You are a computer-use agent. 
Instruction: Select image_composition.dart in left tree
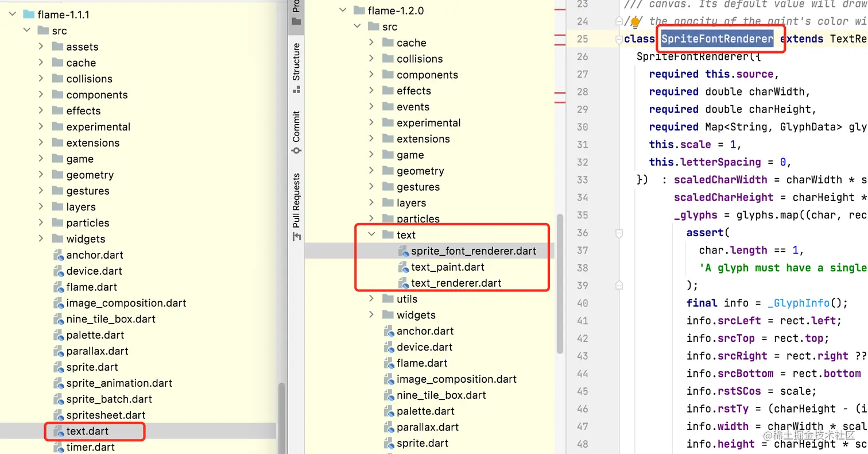pyautogui.click(x=126, y=303)
